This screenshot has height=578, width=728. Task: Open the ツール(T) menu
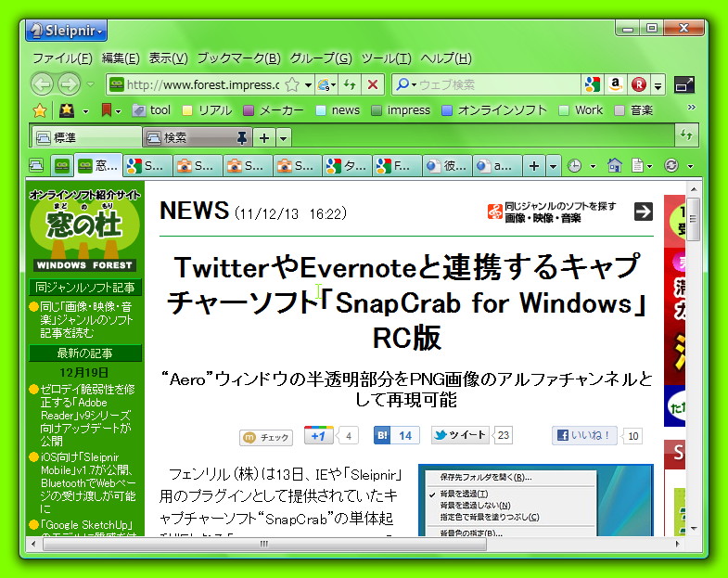(387, 58)
